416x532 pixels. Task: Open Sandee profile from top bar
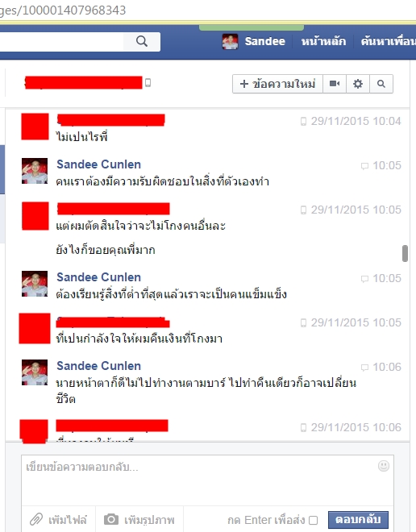click(264, 41)
